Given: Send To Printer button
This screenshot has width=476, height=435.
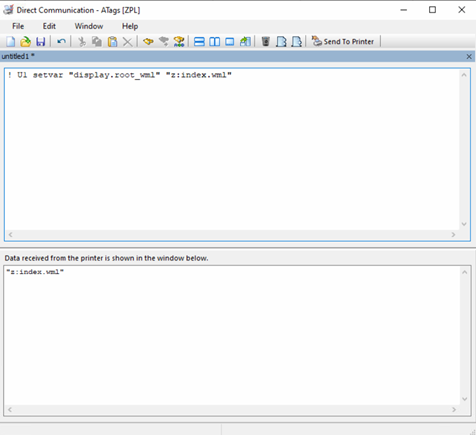Looking at the screenshot, I should coord(343,42).
